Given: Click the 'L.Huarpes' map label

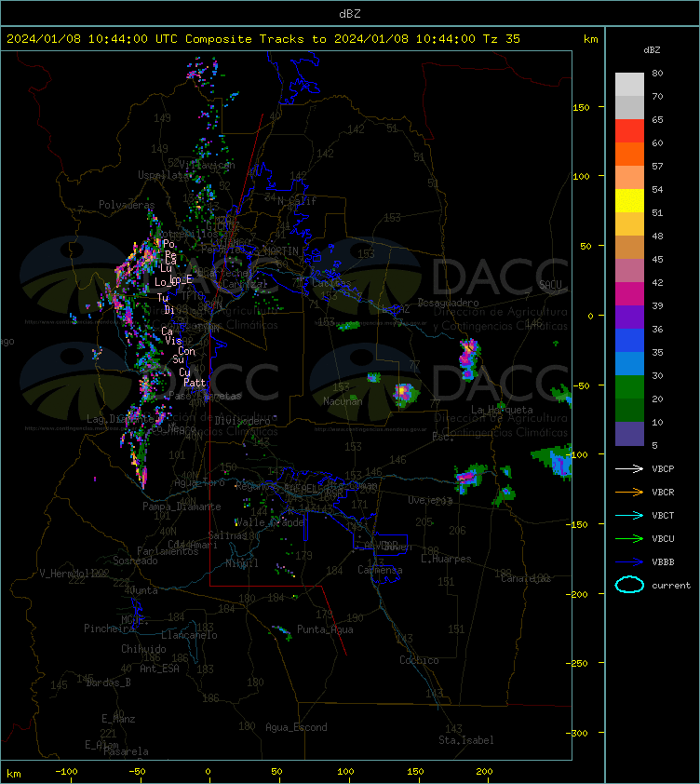Looking at the screenshot, I should click(x=446, y=559).
